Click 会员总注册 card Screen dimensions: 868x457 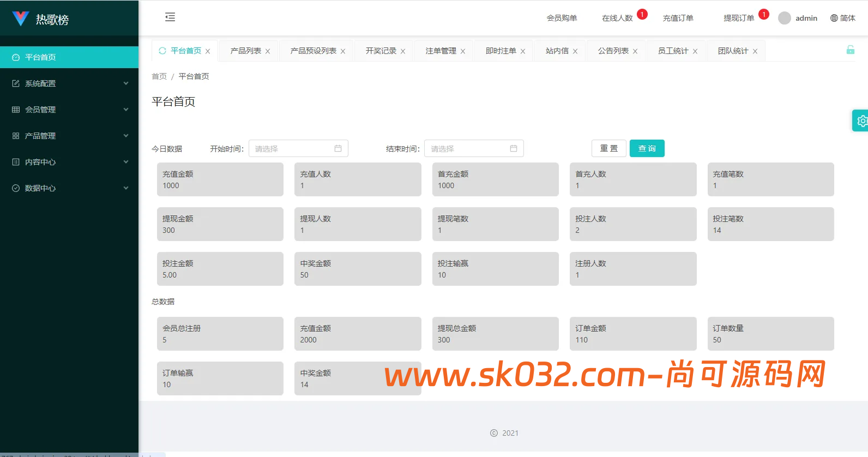point(220,334)
